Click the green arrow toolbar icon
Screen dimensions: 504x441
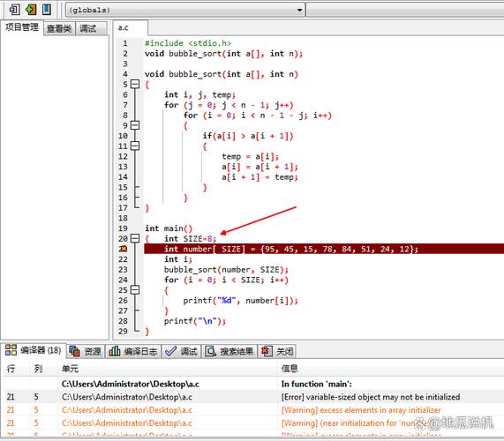click(31, 10)
